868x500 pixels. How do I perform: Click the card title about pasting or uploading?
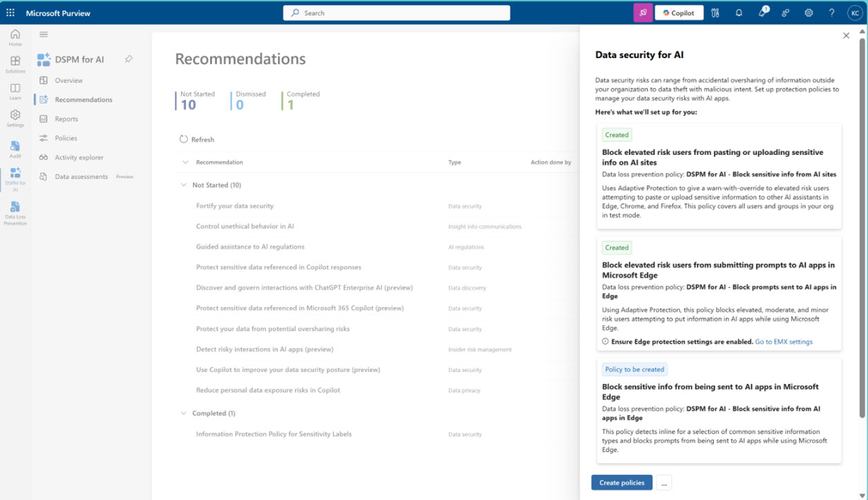click(x=713, y=157)
